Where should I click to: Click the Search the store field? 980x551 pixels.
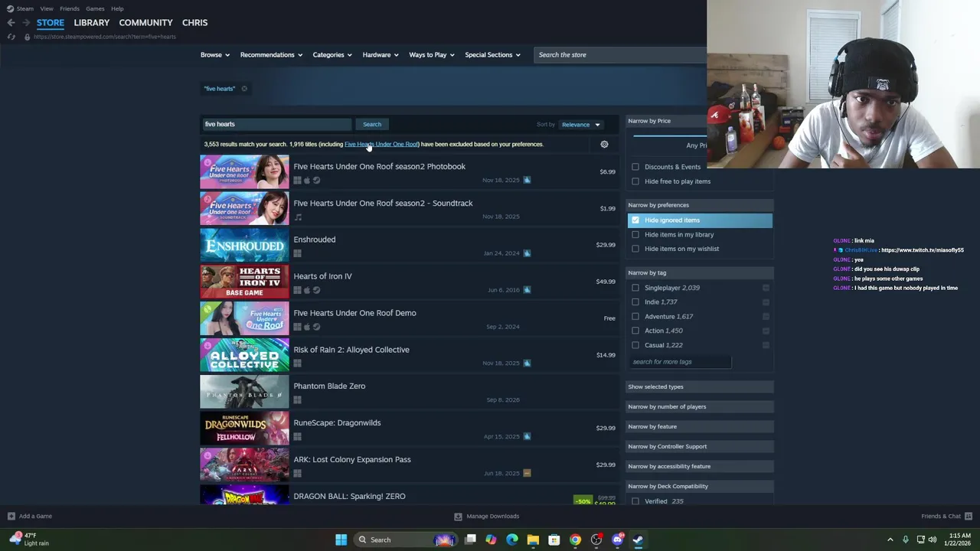click(x=620, y=55)
